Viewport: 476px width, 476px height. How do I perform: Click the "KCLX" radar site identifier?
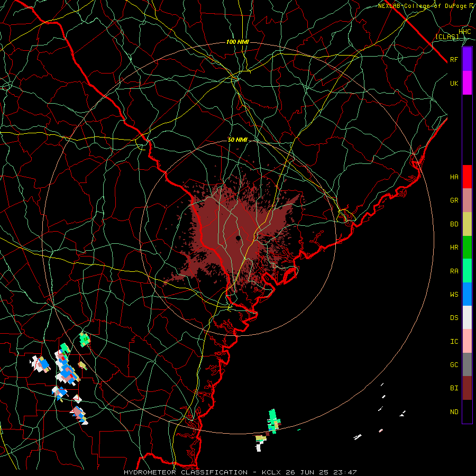coord(271,472)
